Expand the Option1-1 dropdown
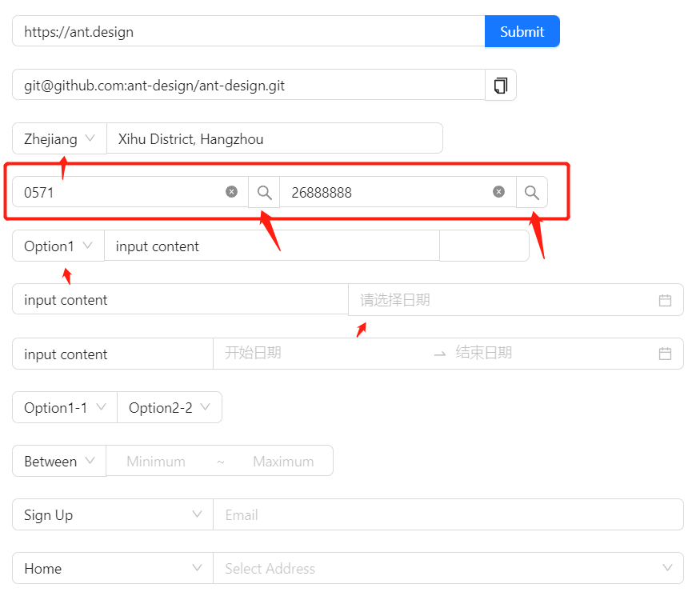Screen dimensions: 700x596 [x=65, y=408]
